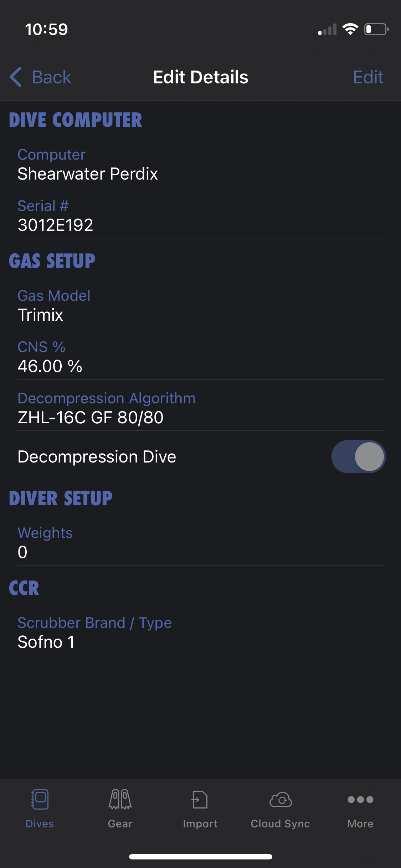Open the Dives logbook icon

40,800
